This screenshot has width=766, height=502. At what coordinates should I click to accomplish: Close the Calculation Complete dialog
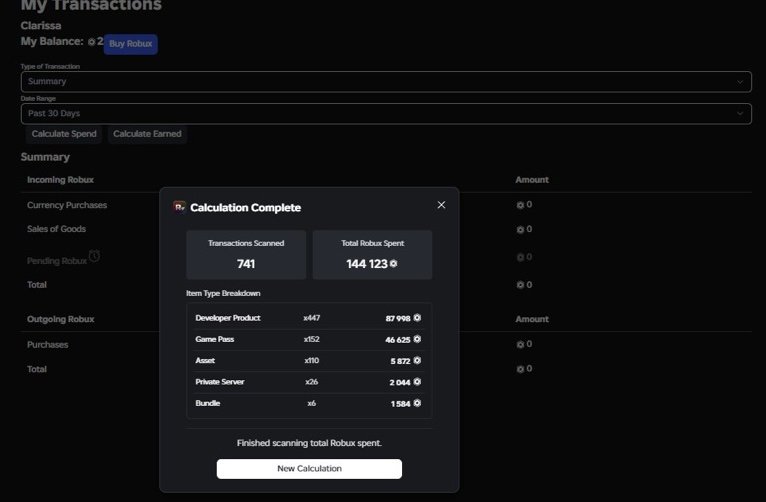point(441,205)
